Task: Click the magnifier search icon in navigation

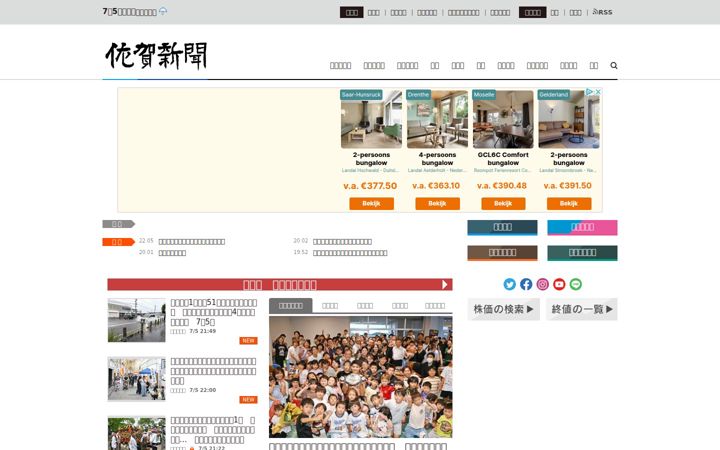Action: 613,66
